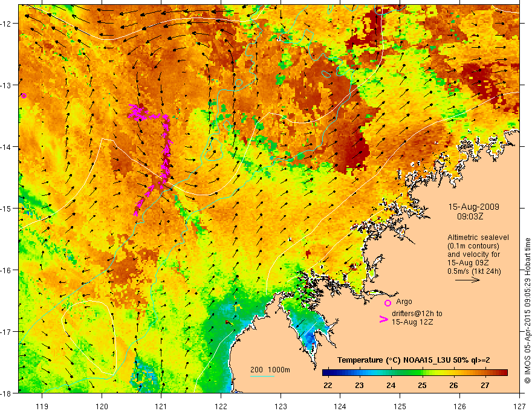Click the color bar value 24
The image size is (532, 411).
pyautogui.click(x=391, y=385)
